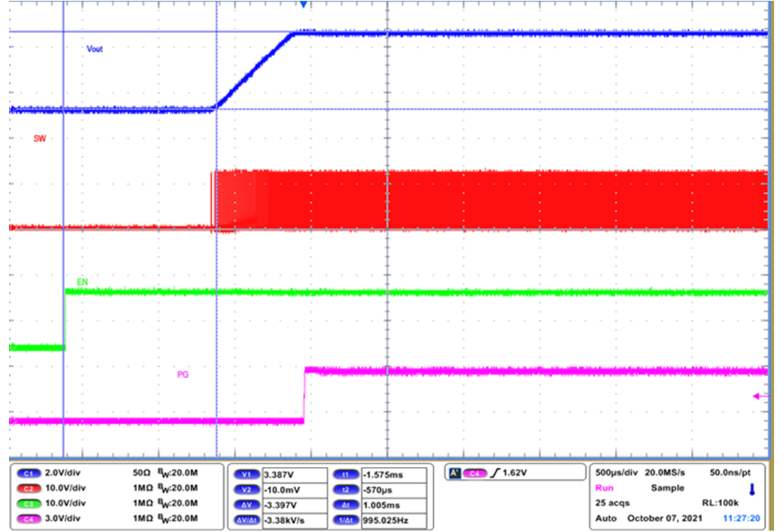Screen dimensions: 784x532
Task: Click the Vout waveform label
Action: click(x=93, y=49)
